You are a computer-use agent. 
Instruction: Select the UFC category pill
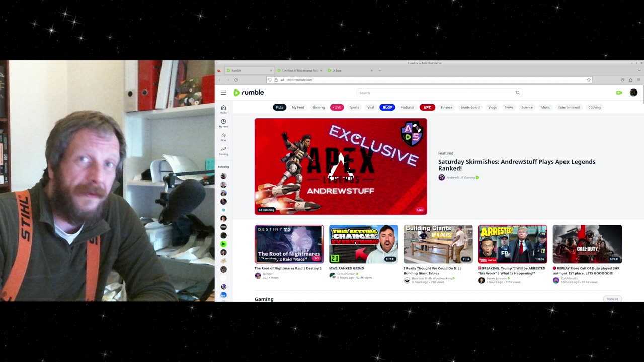427,107
